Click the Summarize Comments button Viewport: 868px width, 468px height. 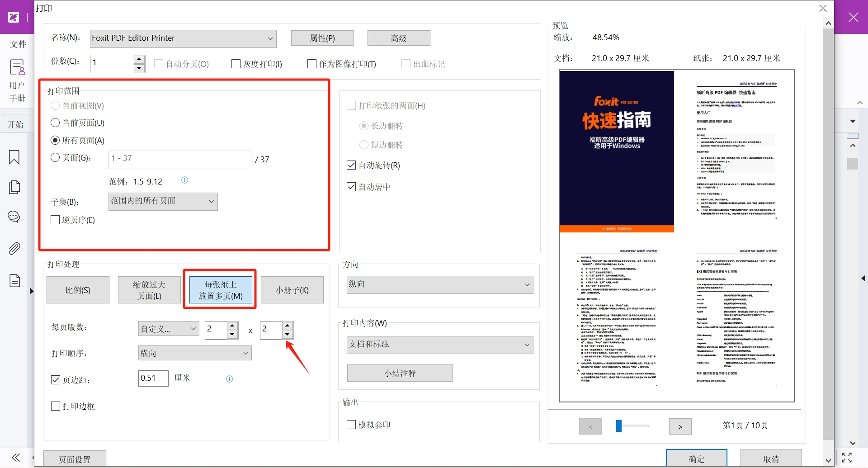pyautogui.click(x=400, y=373)
